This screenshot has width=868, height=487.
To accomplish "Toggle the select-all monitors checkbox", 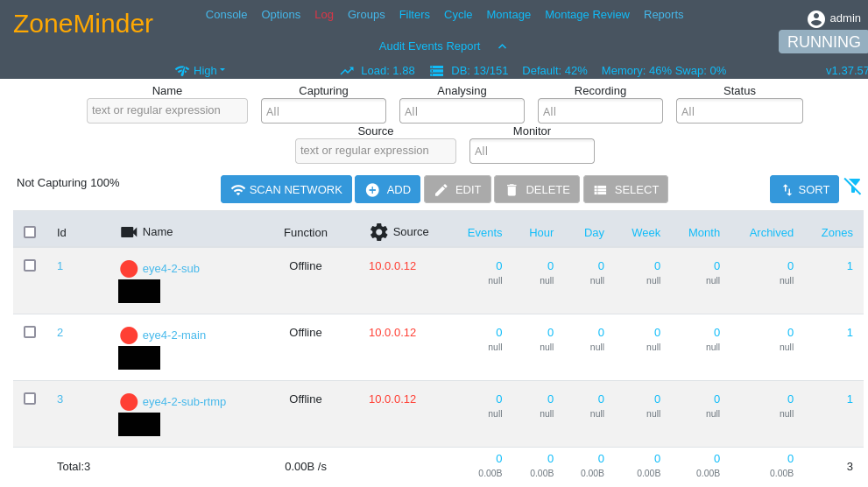I will 30,232.
